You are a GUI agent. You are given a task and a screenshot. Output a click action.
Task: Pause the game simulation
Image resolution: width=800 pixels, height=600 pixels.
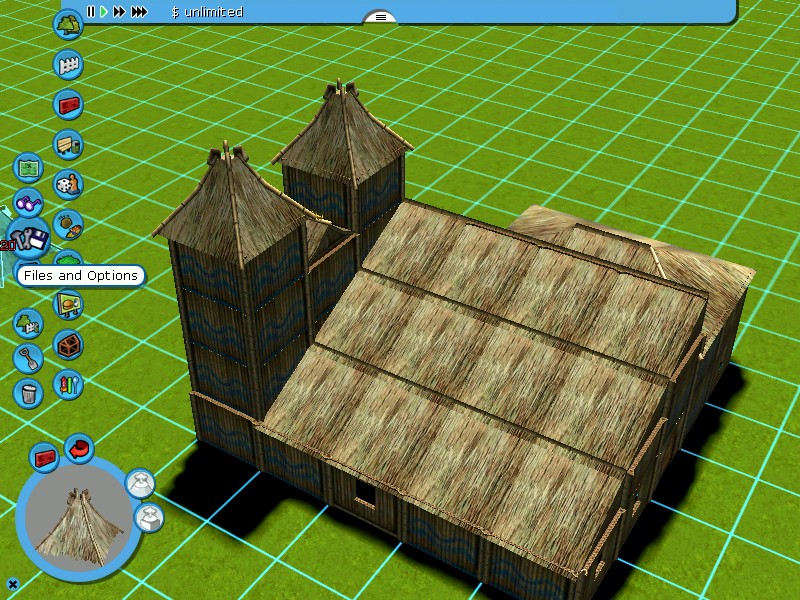(91, 12)
